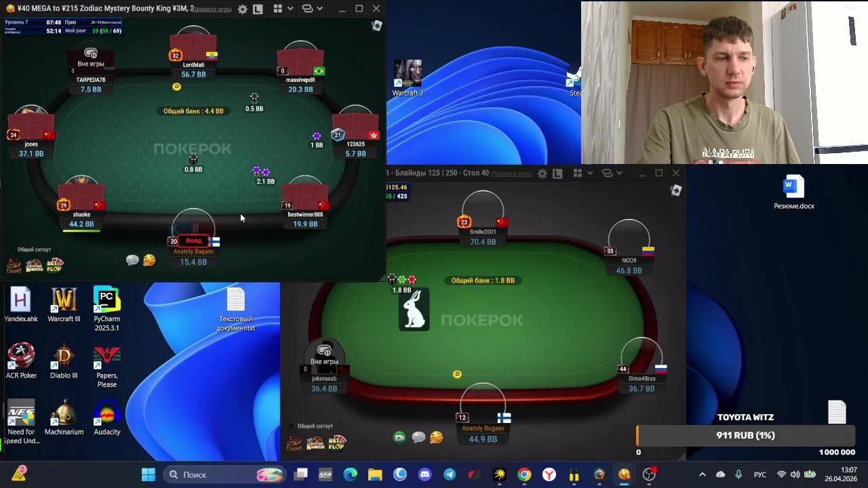Click 'Правила игры' link in top-left poker window
Viewport: 868px width, 488px height.
click(213, 9)
